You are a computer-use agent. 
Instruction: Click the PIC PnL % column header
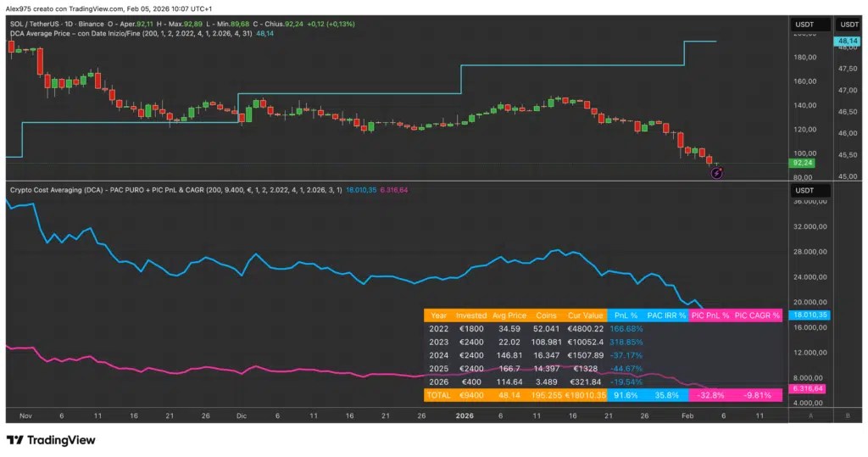(710, 315)
